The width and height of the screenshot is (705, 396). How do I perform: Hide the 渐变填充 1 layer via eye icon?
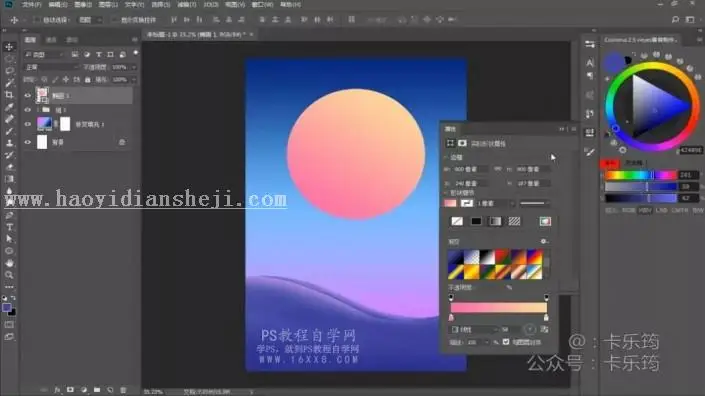[x=28, y=124]
